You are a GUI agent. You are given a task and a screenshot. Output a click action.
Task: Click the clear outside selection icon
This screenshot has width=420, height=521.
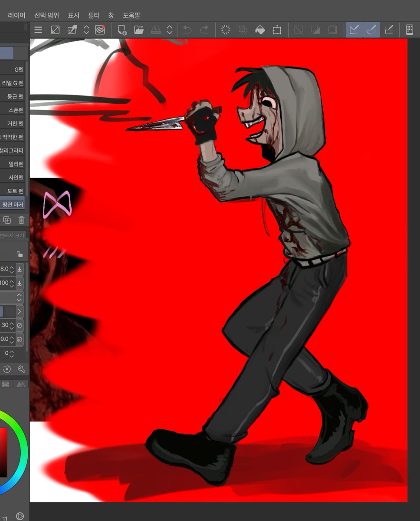tap(243, 30)
